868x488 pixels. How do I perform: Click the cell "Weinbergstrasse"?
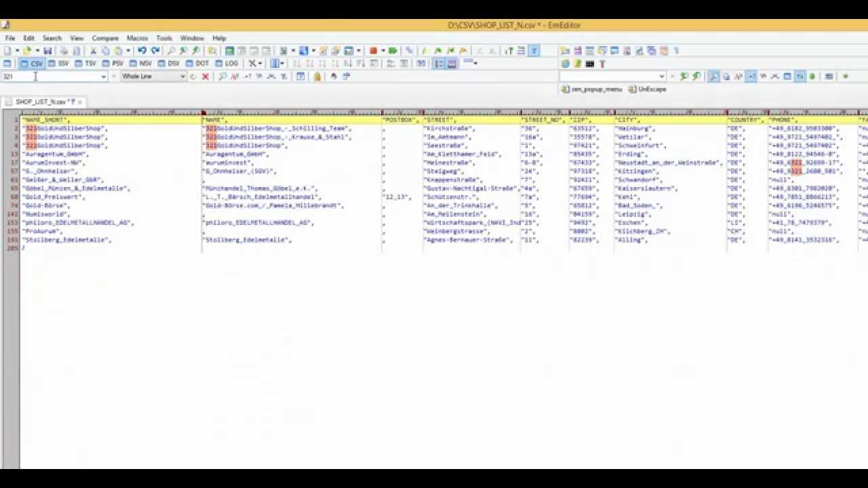(x=456, y=231)
